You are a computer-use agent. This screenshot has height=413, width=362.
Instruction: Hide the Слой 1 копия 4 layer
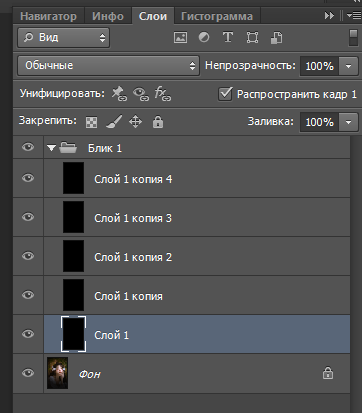click(28, 178)
